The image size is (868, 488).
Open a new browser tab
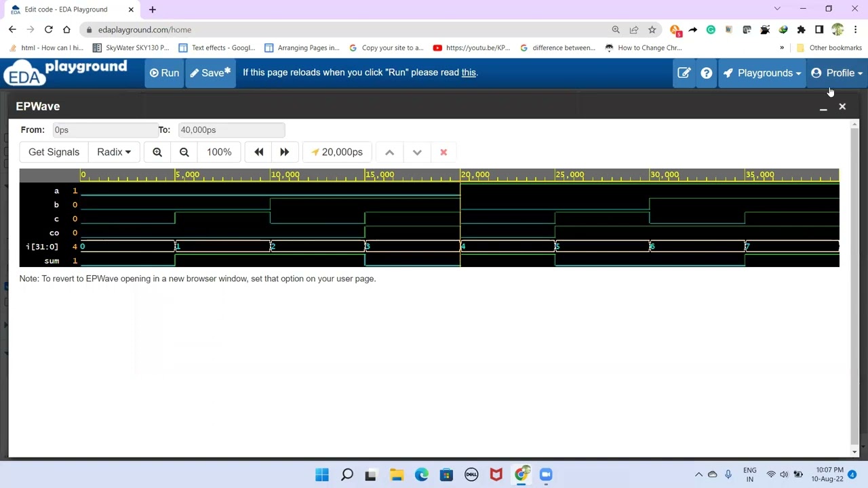pyautogui.click(x=153, y=9)
